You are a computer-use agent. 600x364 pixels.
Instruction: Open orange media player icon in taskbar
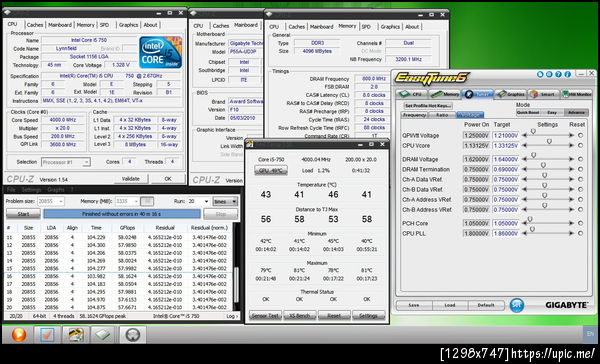[x=18, y=335]
